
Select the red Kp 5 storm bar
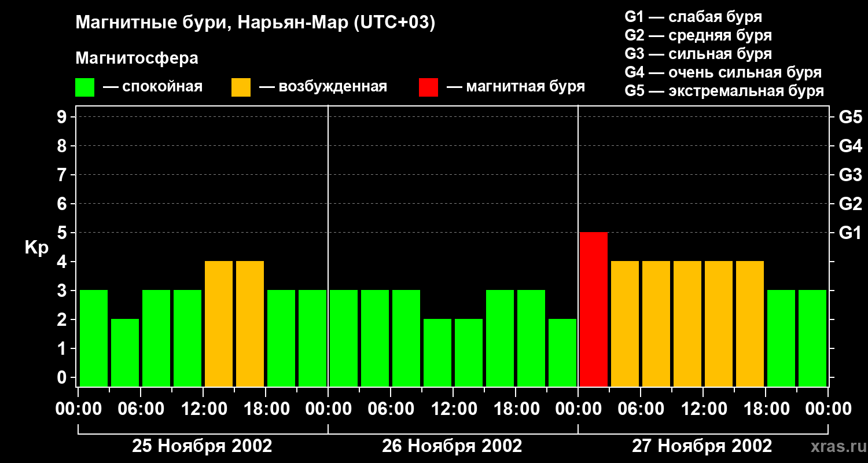coord(594,309)
